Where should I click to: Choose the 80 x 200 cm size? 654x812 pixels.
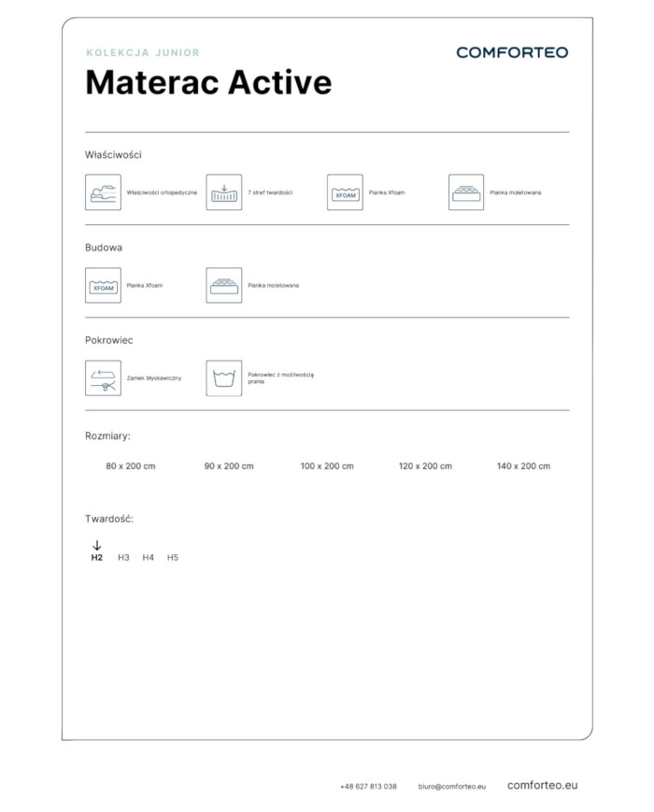(x=131, y=466)
